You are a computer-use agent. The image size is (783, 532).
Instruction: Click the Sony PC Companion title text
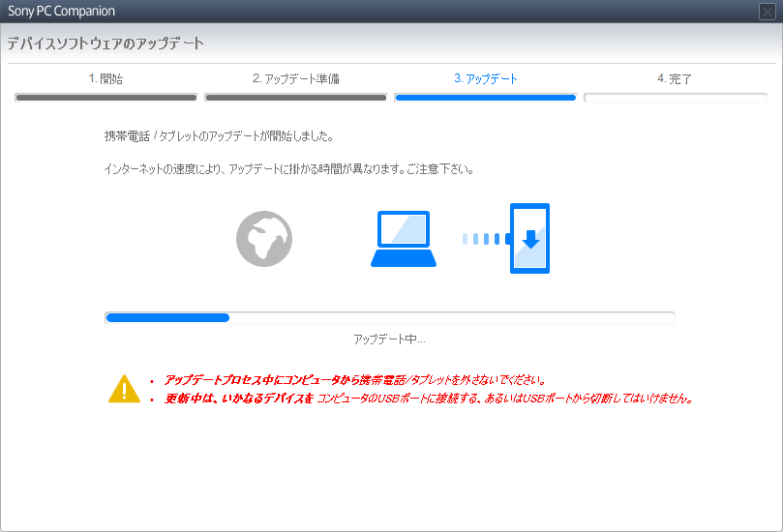61,11
